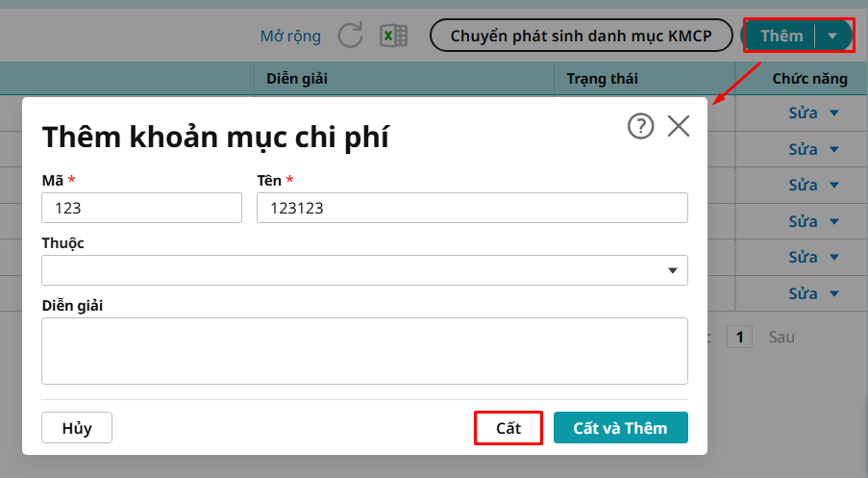Open the help question mark icon
The image size is (868, 478).
pyautogui.click(x=640, y=126)
